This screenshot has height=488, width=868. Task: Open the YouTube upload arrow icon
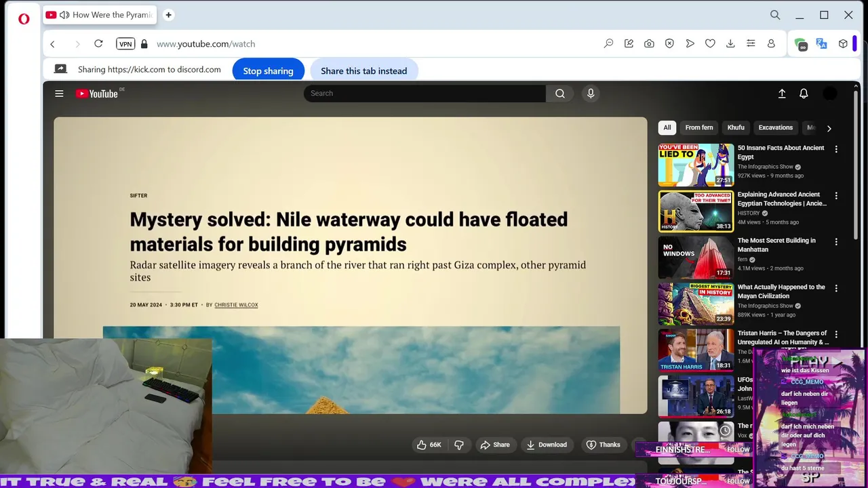(782, 94)
